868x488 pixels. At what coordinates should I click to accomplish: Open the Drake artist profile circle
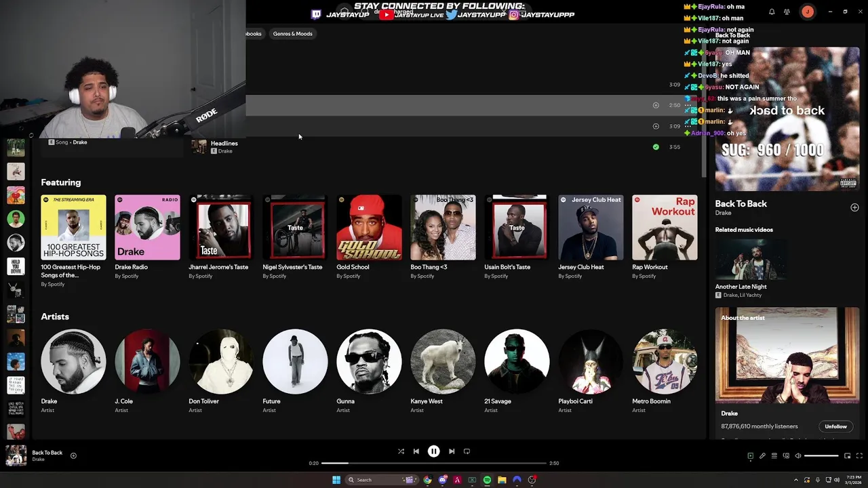[73, 361]
